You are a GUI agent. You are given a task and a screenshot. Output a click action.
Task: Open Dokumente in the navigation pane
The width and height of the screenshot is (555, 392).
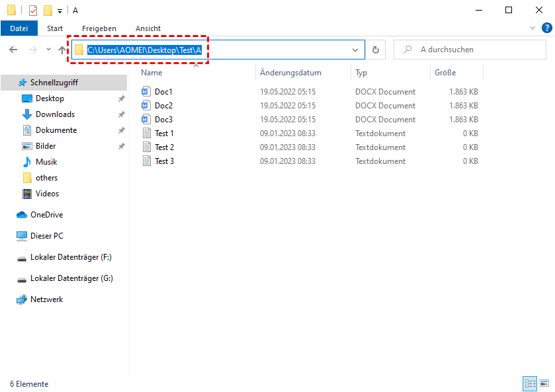coord(56,130)
